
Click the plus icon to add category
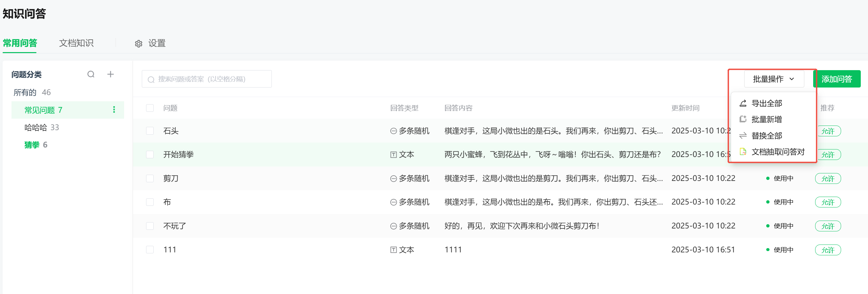111,74
